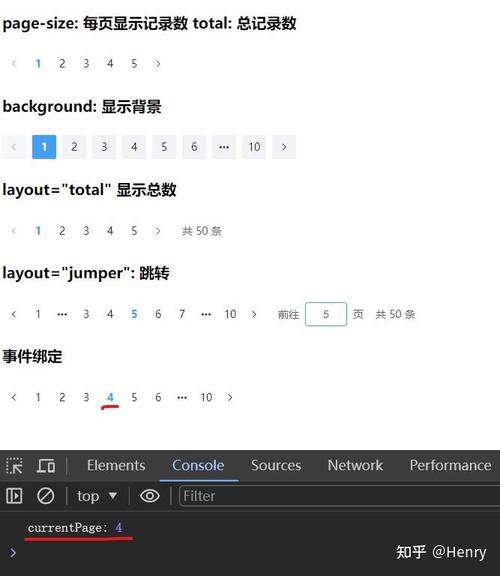Jump to page 10 in 事件绑定 pagination

[x=206, y=397]
